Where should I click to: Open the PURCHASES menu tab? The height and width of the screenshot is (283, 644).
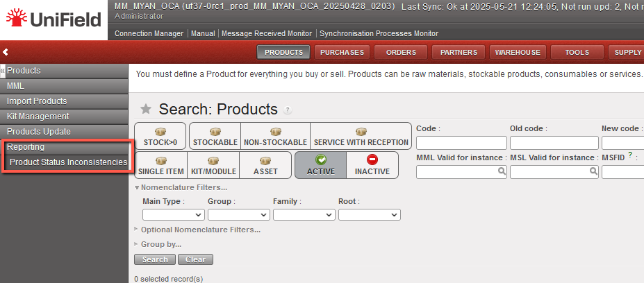click(x=342, y=52)
